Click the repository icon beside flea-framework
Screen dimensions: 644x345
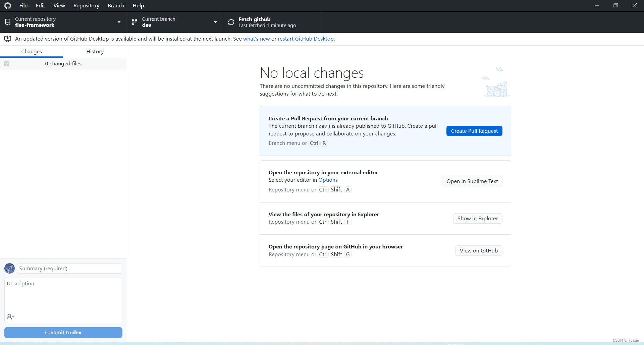click(x=8, y=22)
